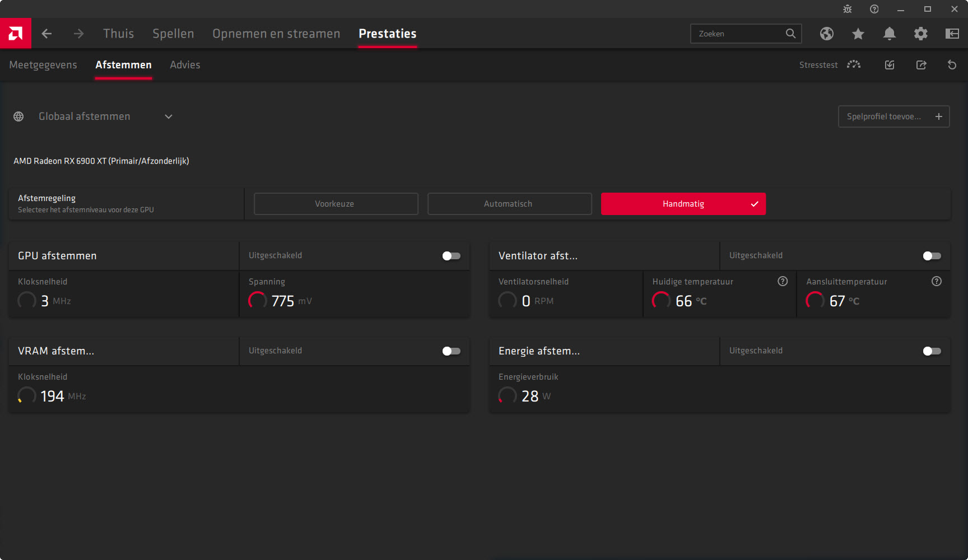Image resolution: width=968 pixels, height=560 pixels.
Task: Go forward with the right arrow
Action: coord(78,34)
